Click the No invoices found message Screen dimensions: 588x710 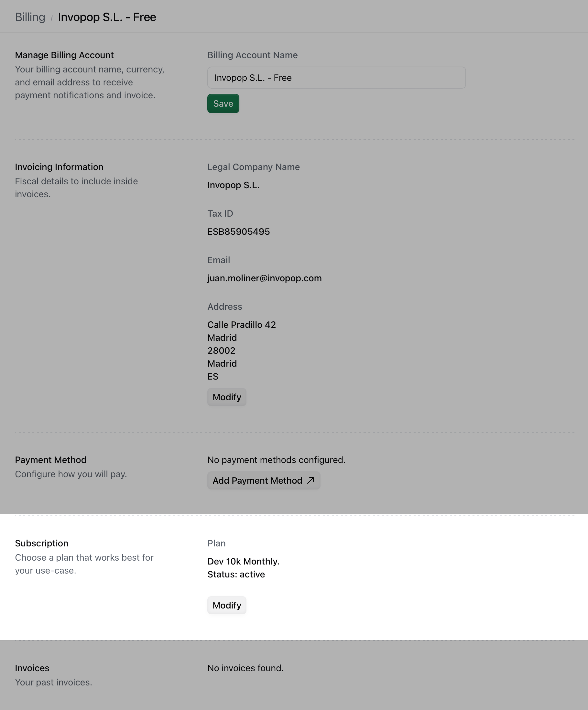245,668
